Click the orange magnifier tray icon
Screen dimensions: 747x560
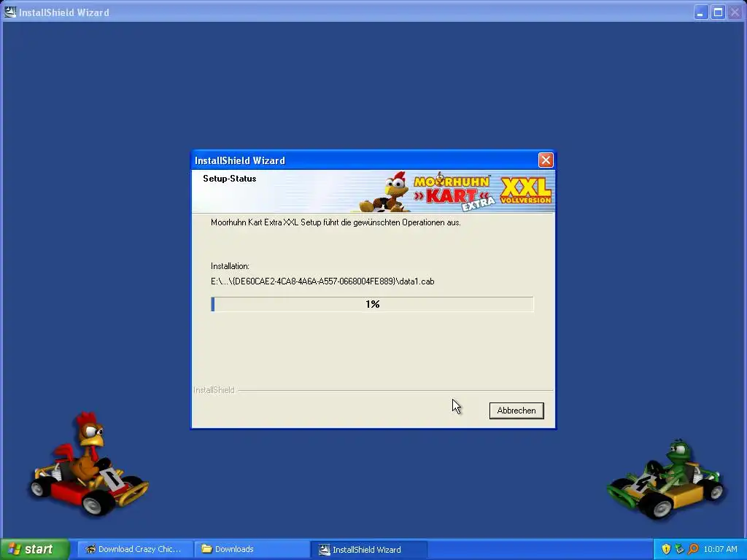coord(693,549)
